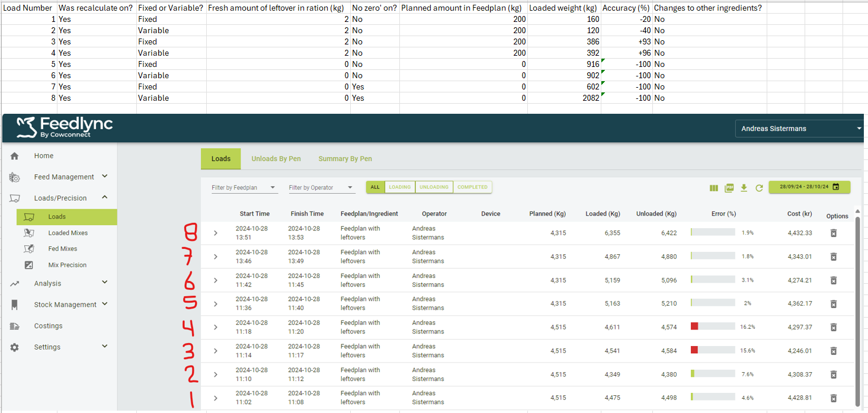Click the Stock Management icon
The image size is (868, 413).
coord(15,305)
